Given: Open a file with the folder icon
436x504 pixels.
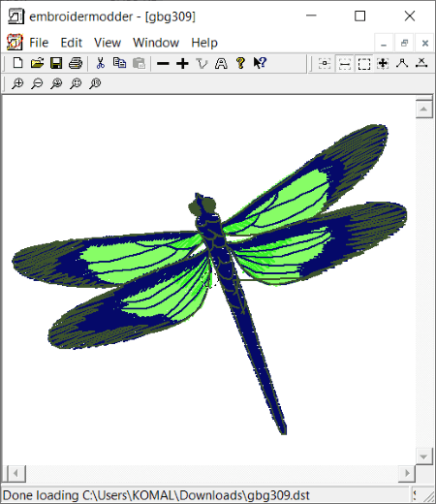Looking at the screenshot, I should click(37, 63).
